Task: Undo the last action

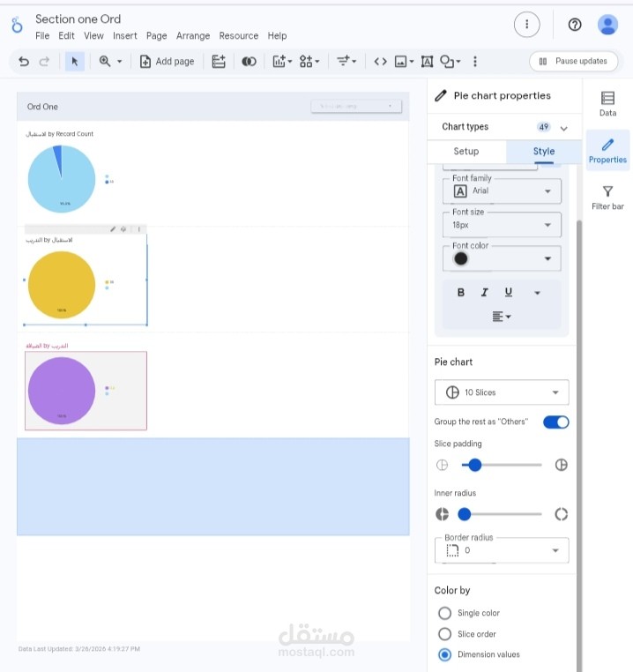Action: (24, 62)
